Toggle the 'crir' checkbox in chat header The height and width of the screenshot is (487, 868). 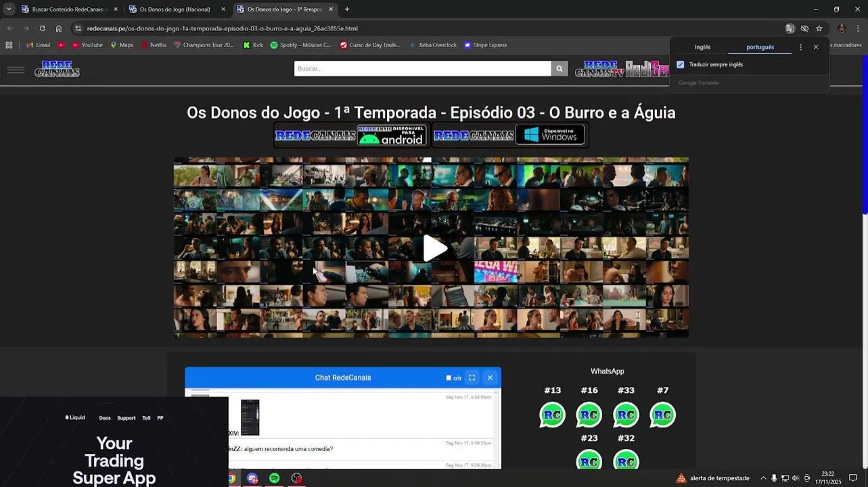pos(449,378)
